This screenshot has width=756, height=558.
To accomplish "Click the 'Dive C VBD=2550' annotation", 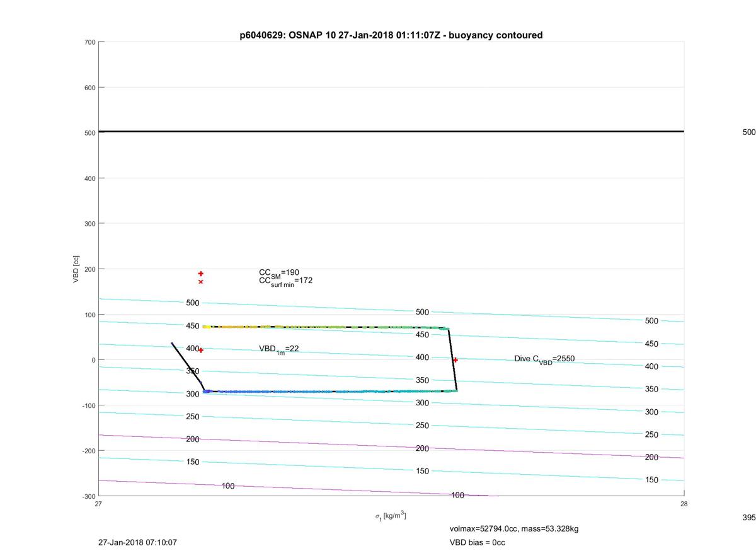I will (x=544, y=359).
